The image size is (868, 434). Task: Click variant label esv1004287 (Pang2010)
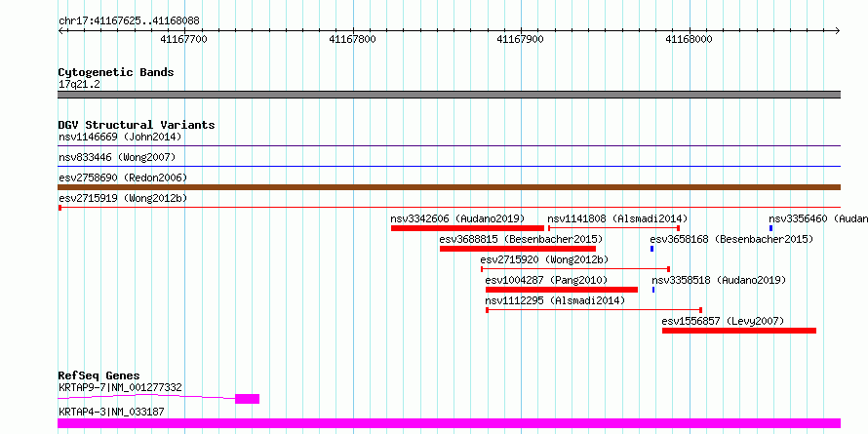pyautogui.click(x=546, y=280)
